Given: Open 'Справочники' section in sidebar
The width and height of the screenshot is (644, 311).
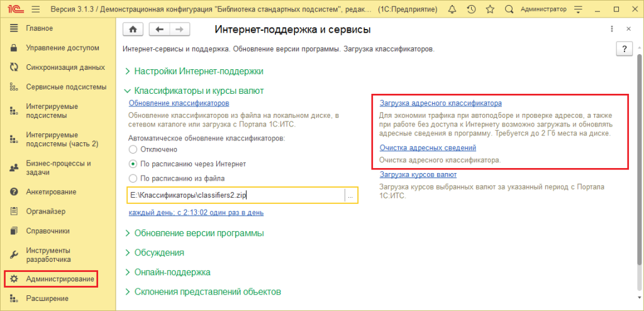Looking at the screenshot, I should [x=48, y=230].
